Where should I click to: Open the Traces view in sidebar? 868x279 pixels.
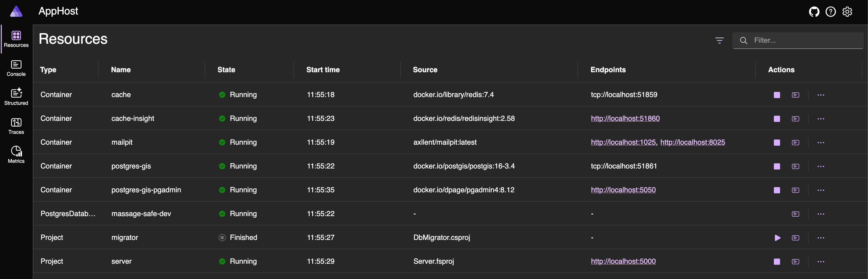(16, 126)
